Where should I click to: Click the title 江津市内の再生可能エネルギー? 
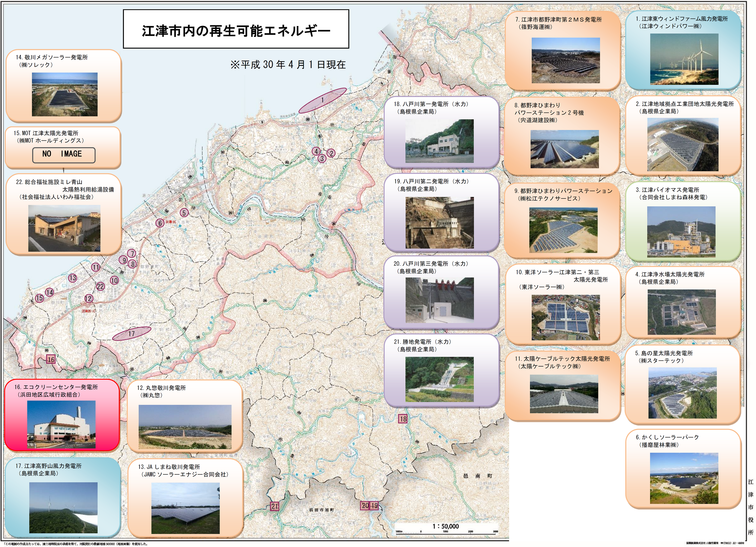tap(236, 31)
